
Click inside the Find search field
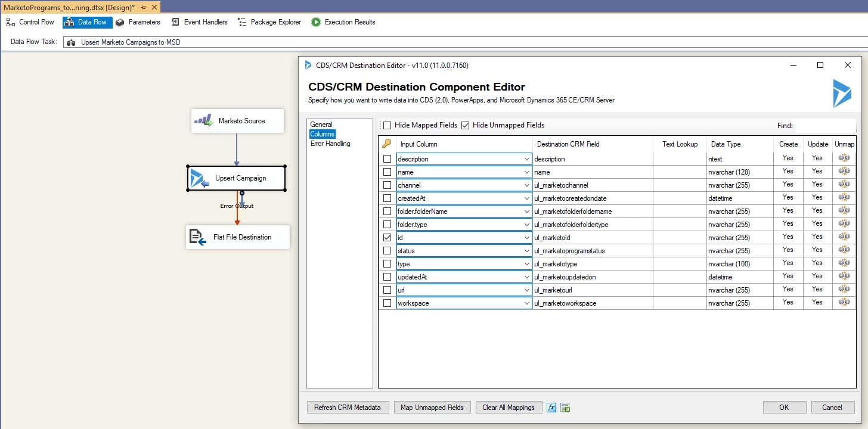pyautogui.click(x=825, y=126)
